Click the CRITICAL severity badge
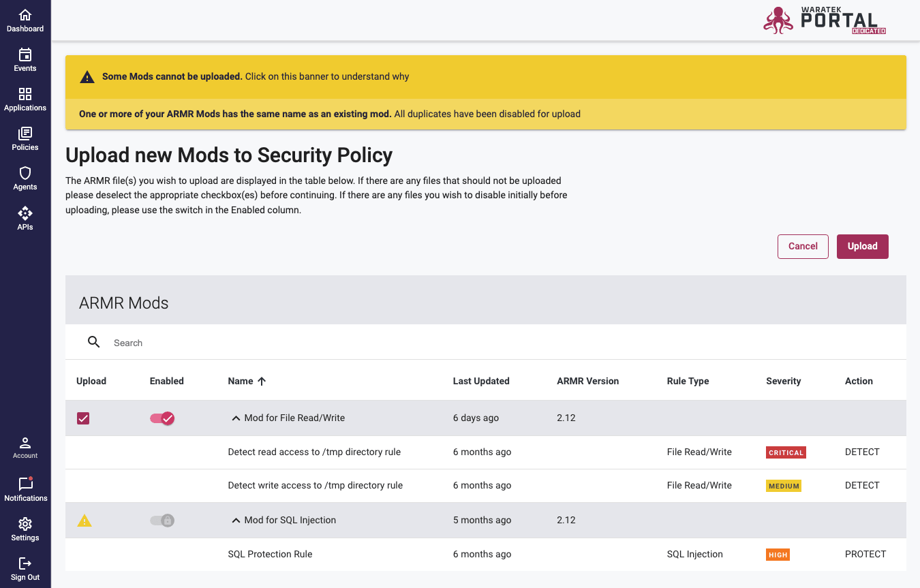 pyautogui.click(x=786, y=452)
